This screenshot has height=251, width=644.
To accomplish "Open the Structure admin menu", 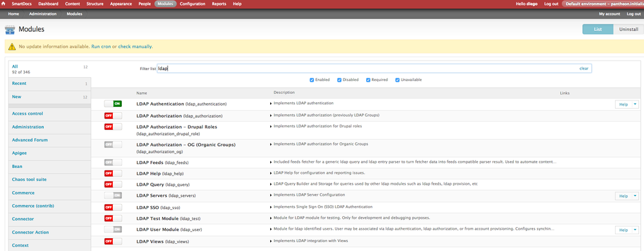I will [x=95, y=4].
